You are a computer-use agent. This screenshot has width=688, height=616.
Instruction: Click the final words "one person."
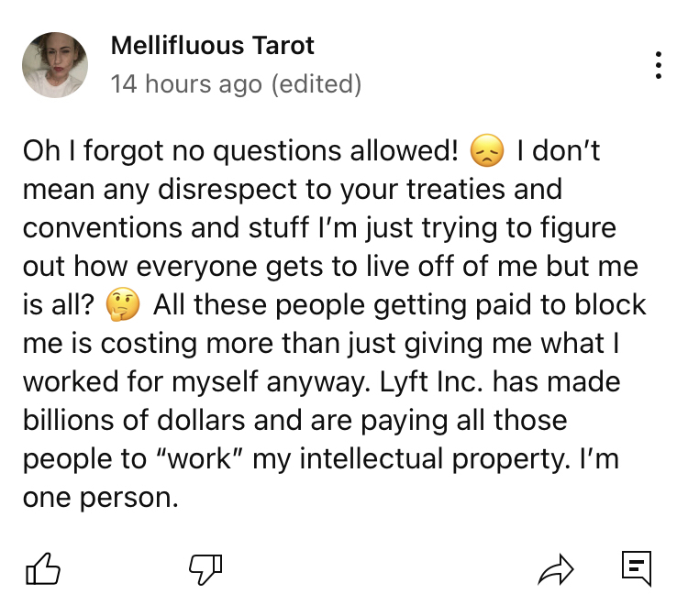point(99,498)
